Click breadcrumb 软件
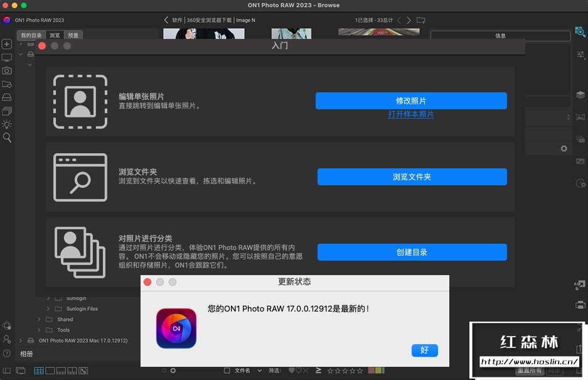The width and height of the screenshot is (588, 380). click(177, 20)
